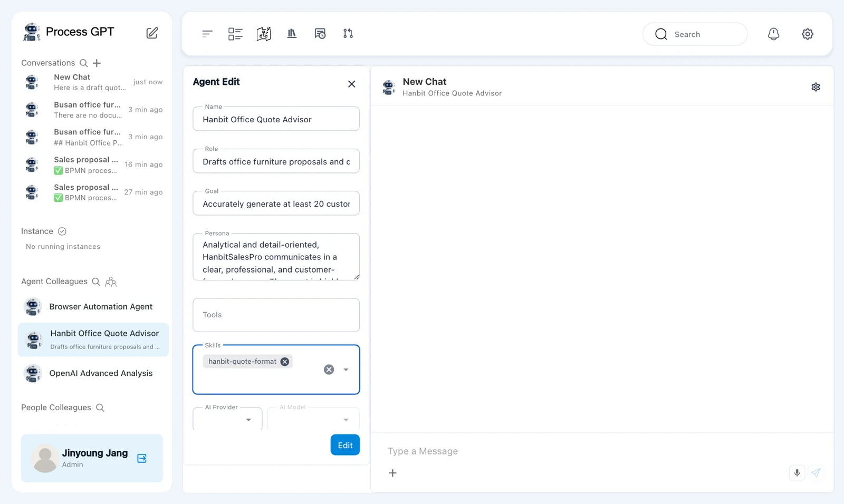The height and width of the screenshot is (504, 844).
Task: Send message with paper plane icon
Action: coord(816,473)
